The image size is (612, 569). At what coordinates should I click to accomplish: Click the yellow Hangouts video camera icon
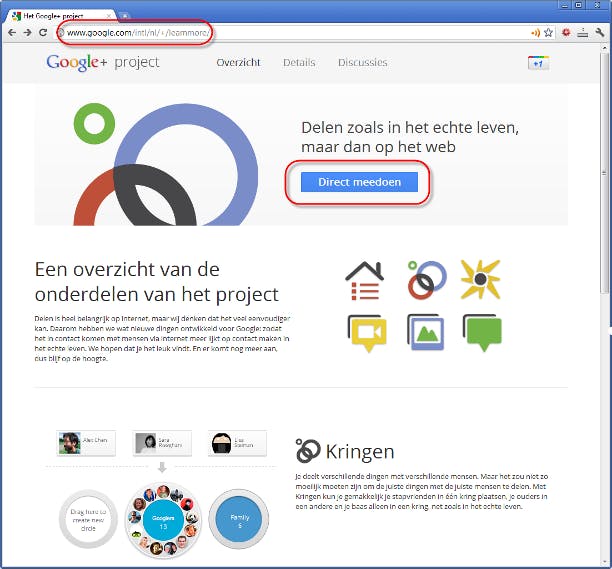coord(367,333)
